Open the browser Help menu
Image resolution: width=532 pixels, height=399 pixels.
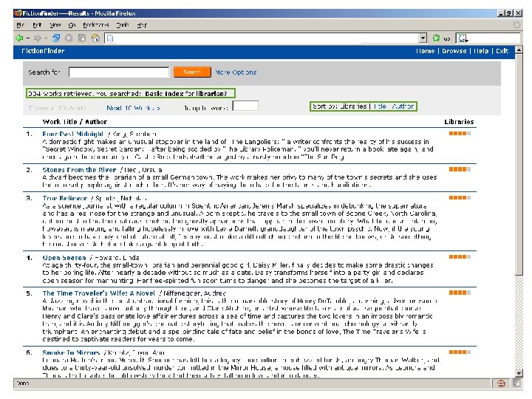coord(142,25)
